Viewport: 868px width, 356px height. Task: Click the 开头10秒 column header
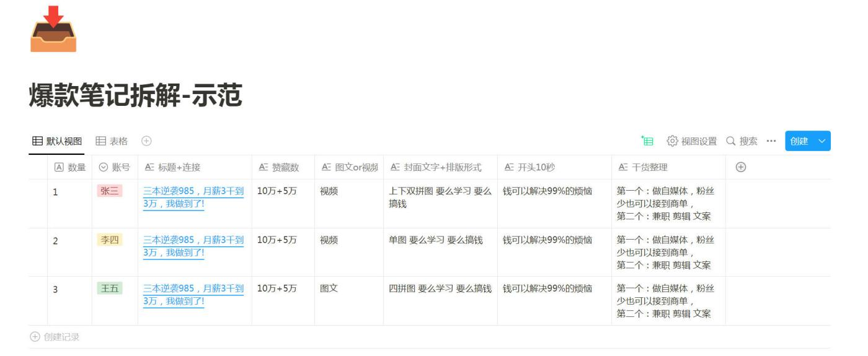tap(554, 167)
